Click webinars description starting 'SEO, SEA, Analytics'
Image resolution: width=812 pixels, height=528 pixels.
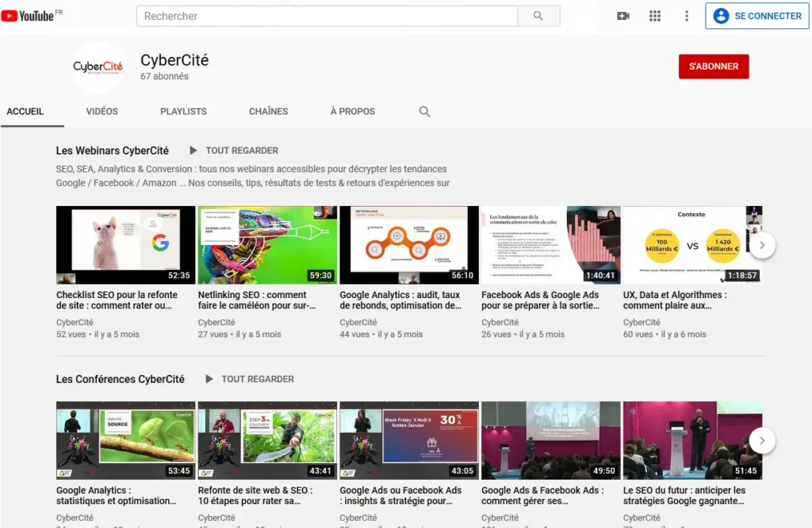[253, 176]
